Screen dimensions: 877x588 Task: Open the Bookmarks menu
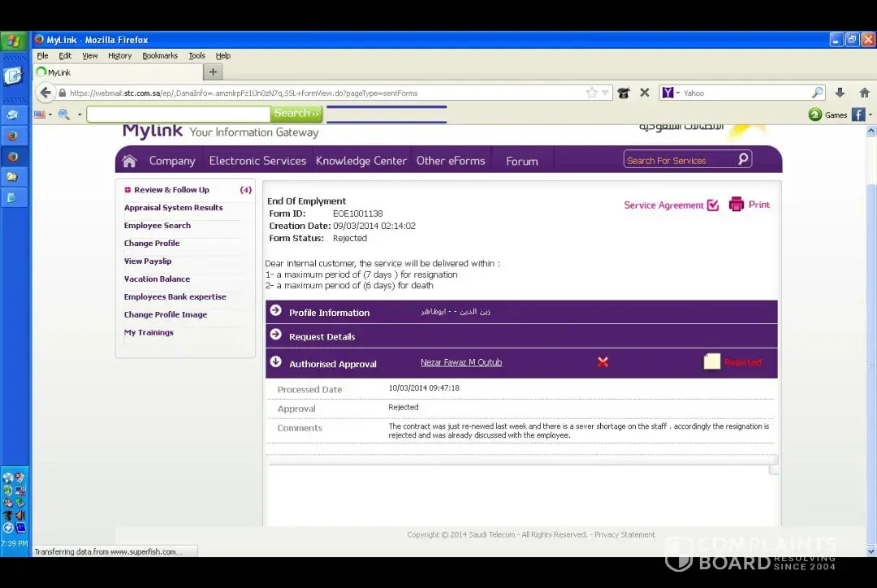tap(160, 56)
